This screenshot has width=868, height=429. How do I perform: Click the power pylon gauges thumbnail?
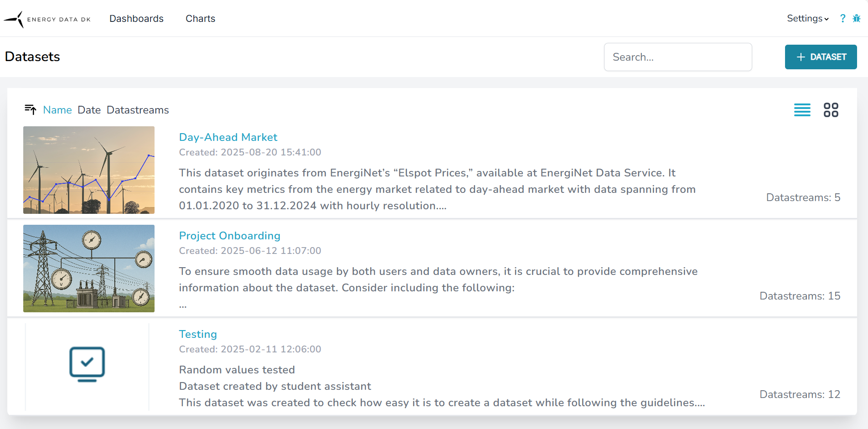[89, 269]
